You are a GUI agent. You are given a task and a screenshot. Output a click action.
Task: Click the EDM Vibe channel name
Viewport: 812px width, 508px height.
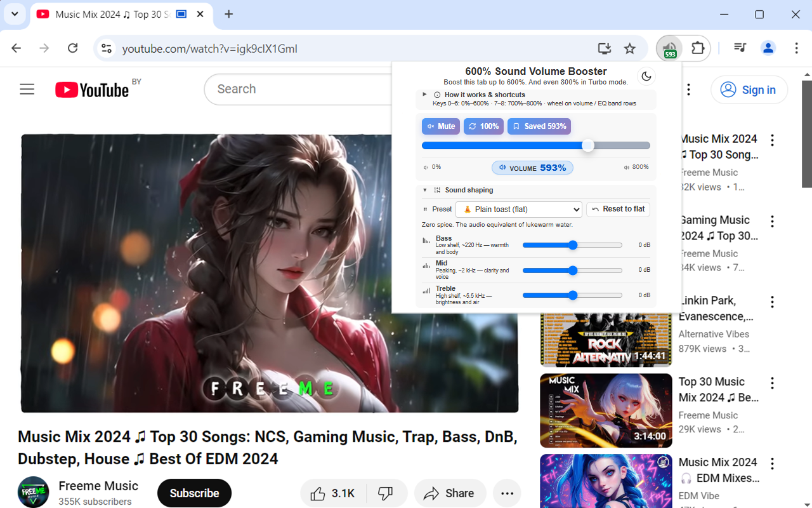pyautogui.click(x=698, y=496)
